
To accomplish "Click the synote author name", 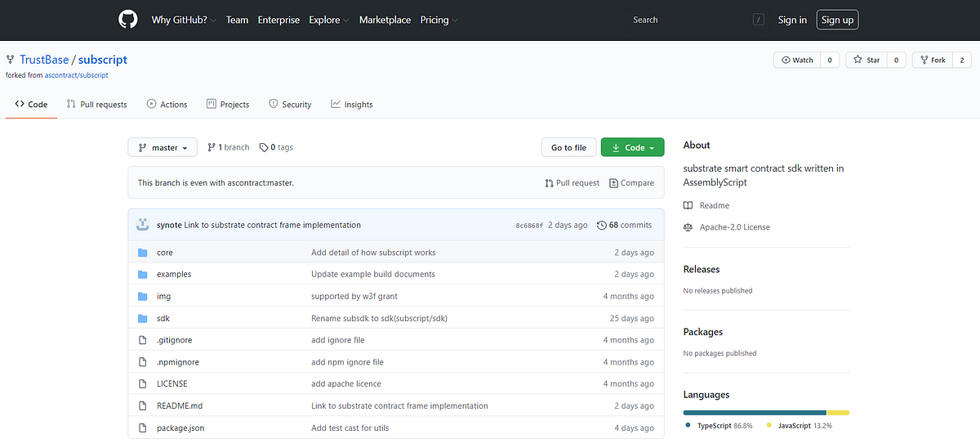I will 169,225.
